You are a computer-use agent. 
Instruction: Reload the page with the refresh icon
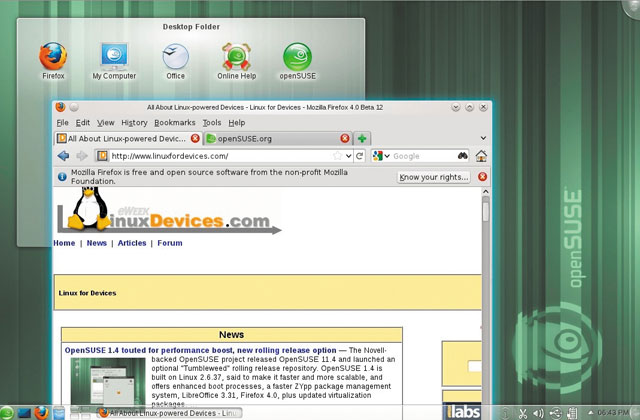360,156
